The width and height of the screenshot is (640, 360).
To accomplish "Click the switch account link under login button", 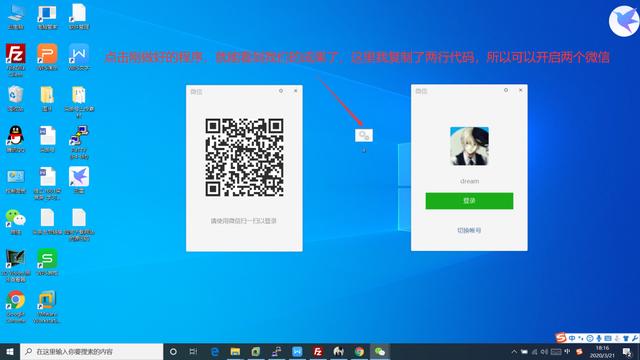I will [x=469, y=230].
